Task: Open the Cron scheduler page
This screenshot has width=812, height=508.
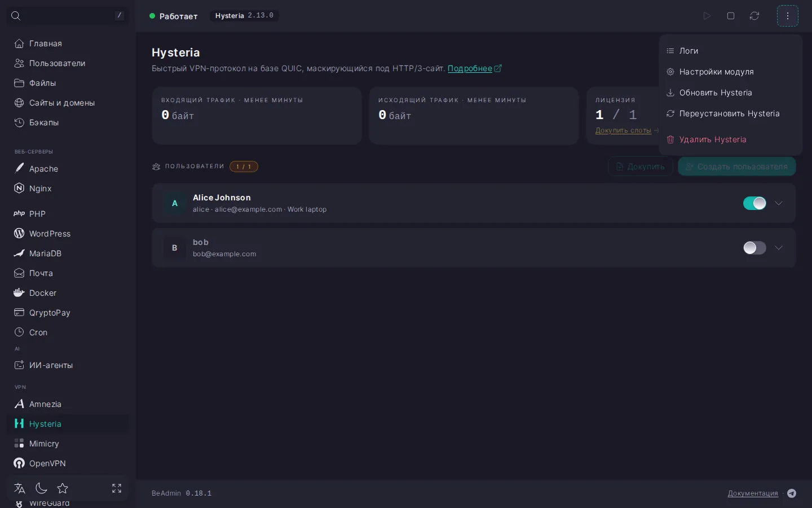Action: 68,332
